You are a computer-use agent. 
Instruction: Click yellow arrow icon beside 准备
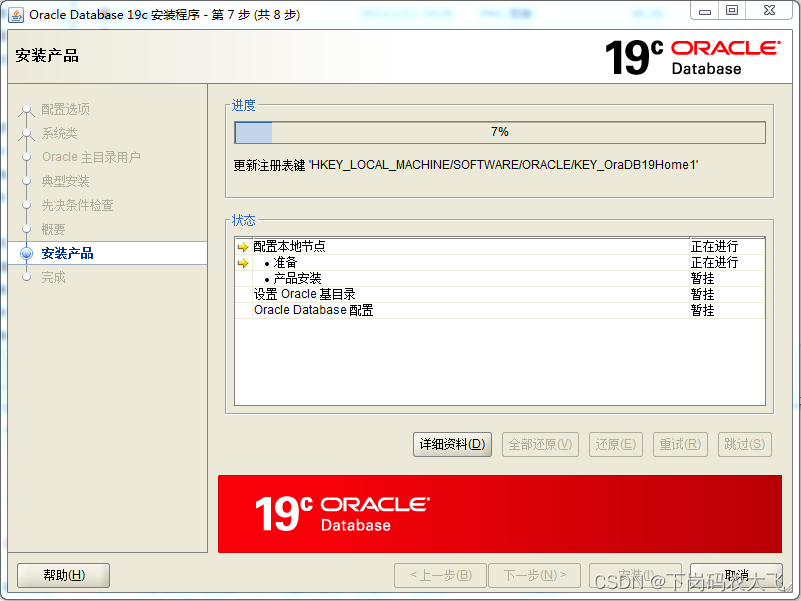(x=243, y=263)
